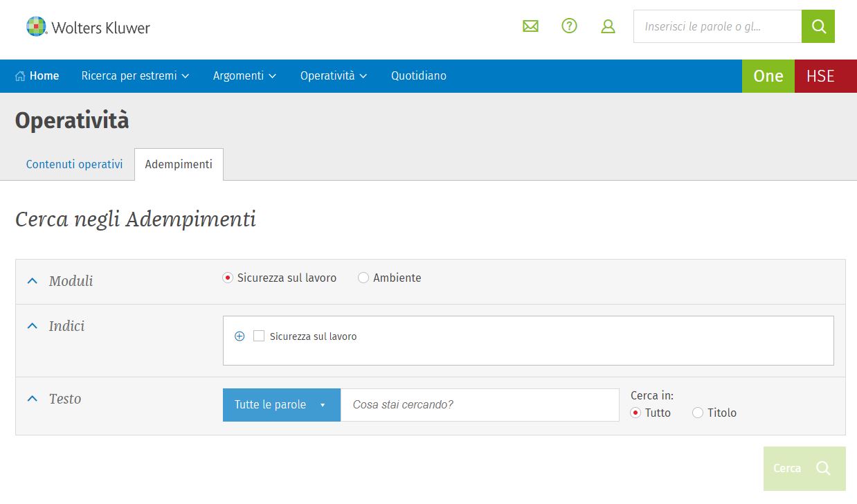
Task: Expand the Ricerca per estremi menu
Action: (135, 76)
